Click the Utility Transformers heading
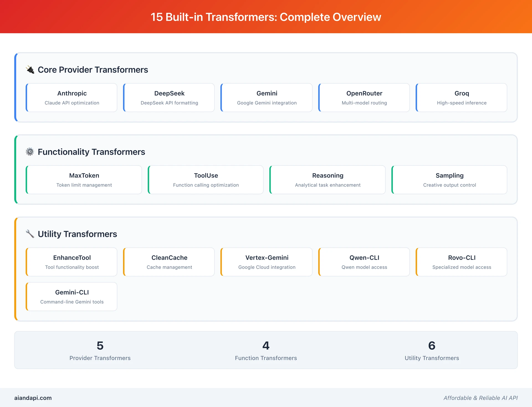 (x=77, y=234)
